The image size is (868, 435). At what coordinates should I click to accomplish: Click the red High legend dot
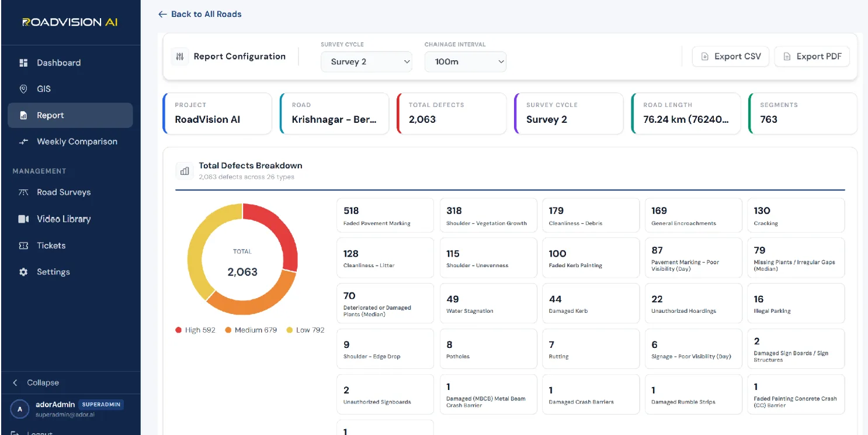(x=178, y=330)
